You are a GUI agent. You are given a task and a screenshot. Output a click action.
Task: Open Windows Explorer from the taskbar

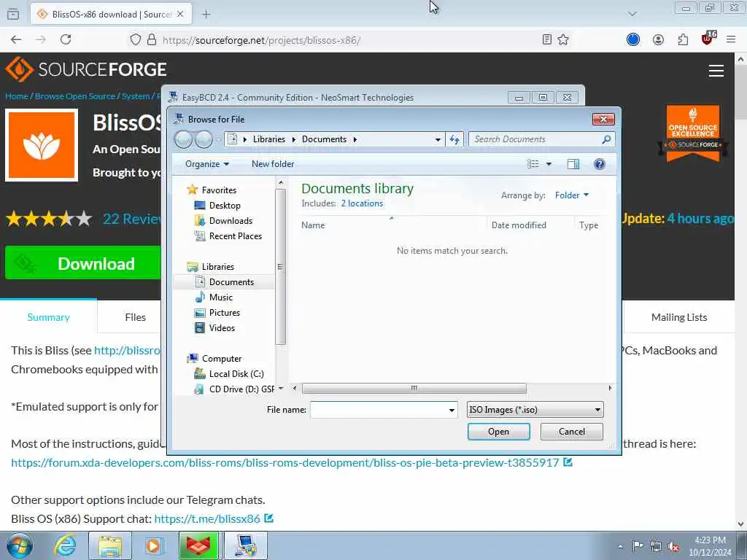click(x=110, y=545)
